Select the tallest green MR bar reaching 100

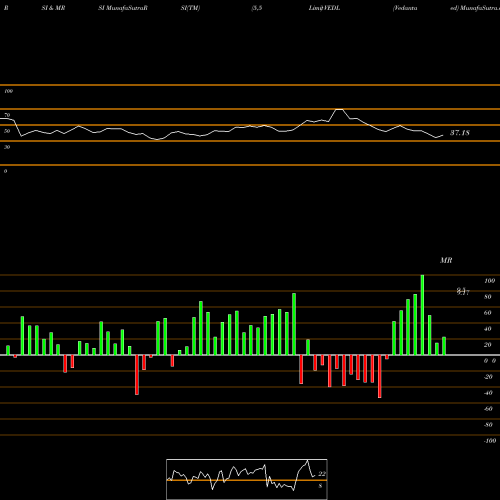[x=422, y=315]
